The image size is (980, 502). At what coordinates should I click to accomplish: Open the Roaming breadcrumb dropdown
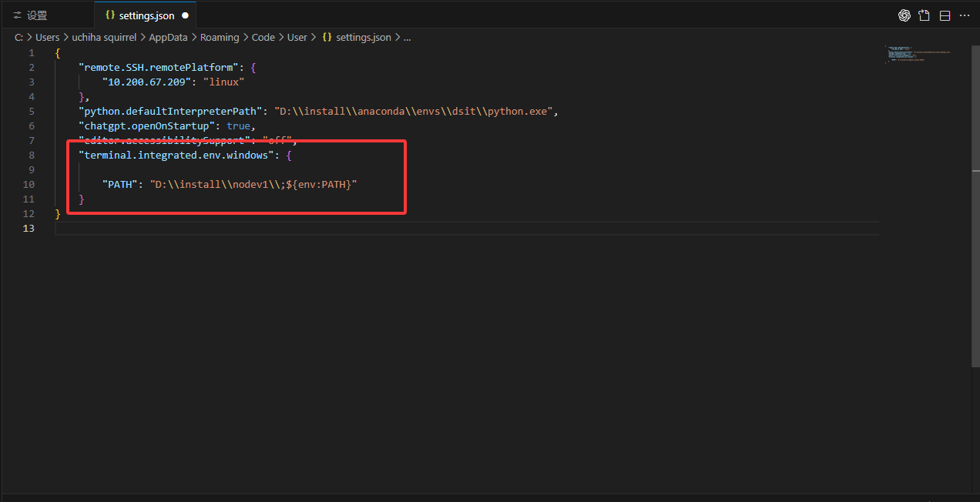pos(220,36)
